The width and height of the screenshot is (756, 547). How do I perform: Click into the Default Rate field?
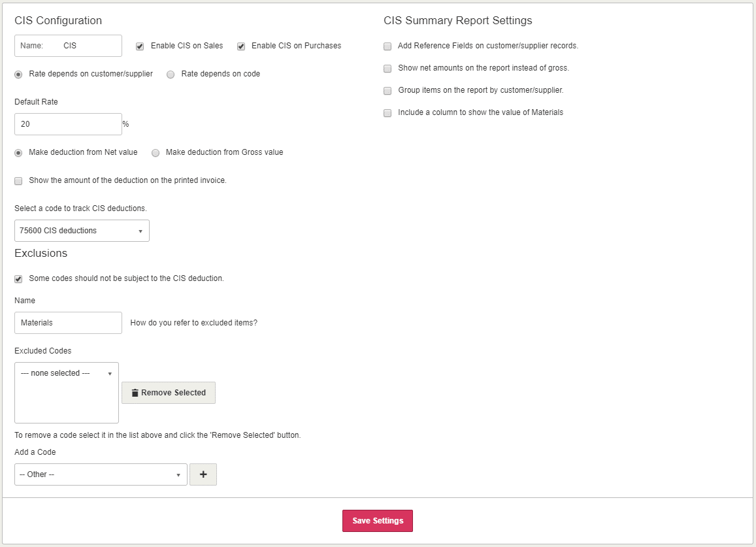click(x=68, y=124)
